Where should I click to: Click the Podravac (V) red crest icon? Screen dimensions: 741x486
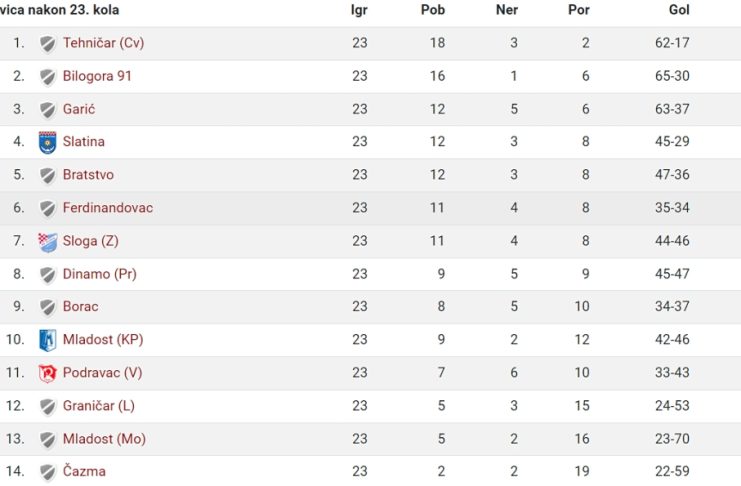point(47,373)
